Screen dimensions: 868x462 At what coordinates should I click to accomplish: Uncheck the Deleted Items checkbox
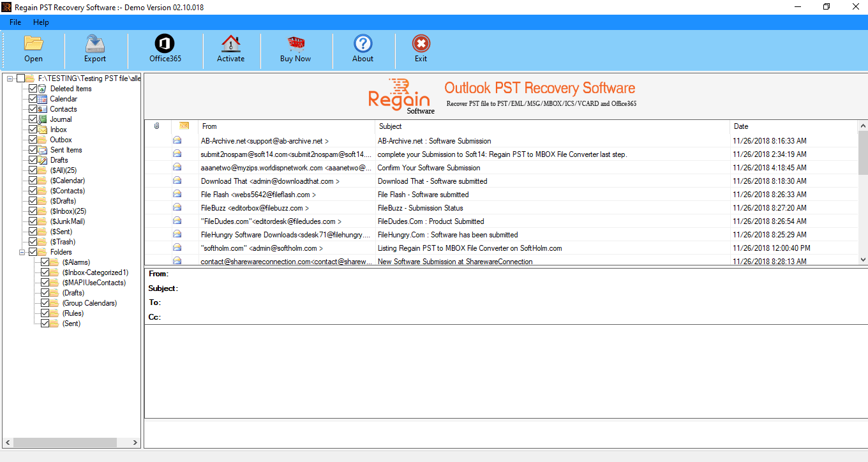tap(33, 89)
